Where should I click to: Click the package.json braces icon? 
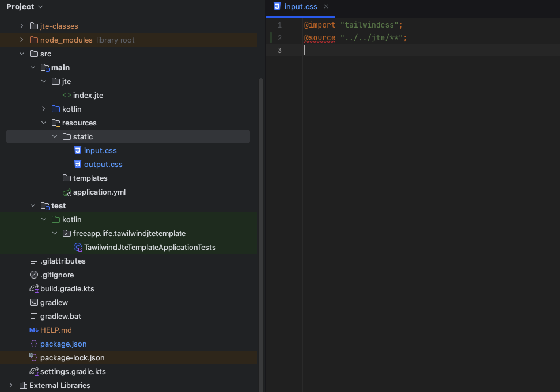(x=34, y=344)
